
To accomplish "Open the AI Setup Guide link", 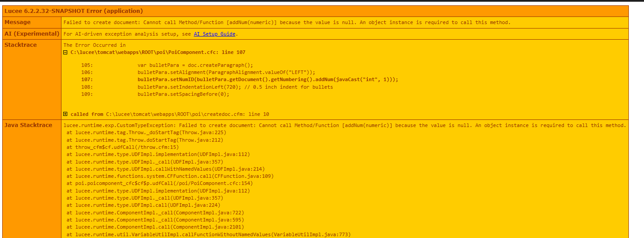I will [x=214, y=34].
